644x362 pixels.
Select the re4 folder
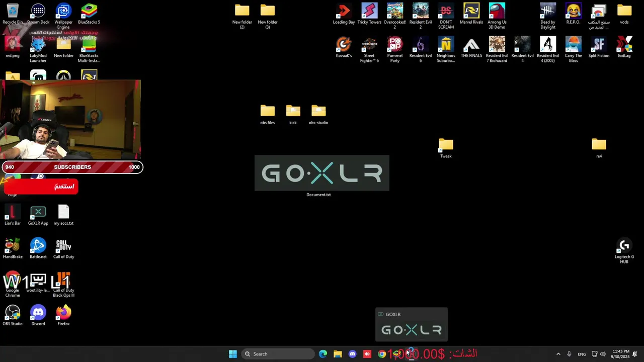[599, 148]
